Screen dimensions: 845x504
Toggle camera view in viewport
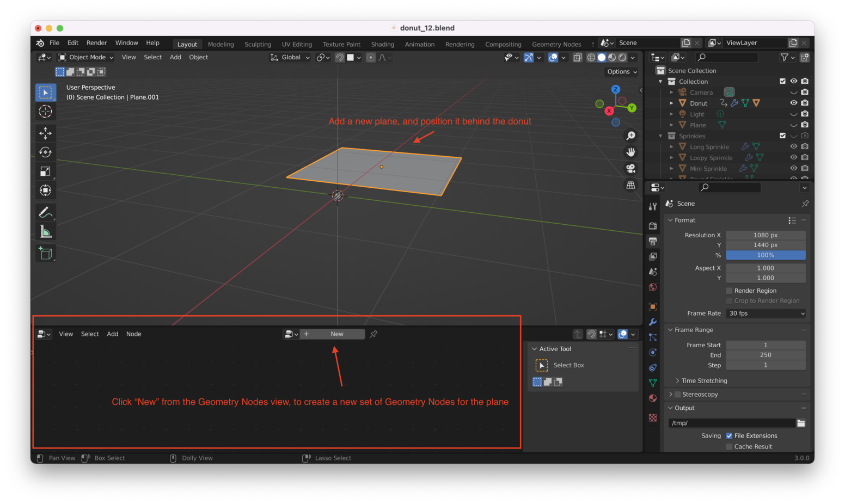630,169
